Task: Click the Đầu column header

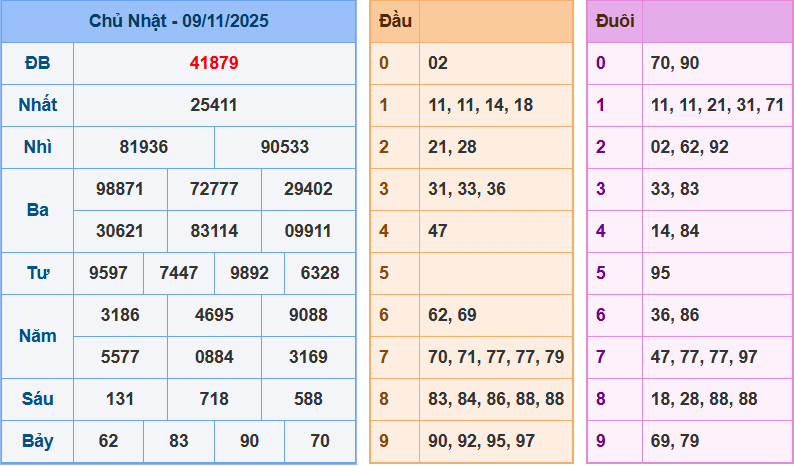Action: coord(394,21)
